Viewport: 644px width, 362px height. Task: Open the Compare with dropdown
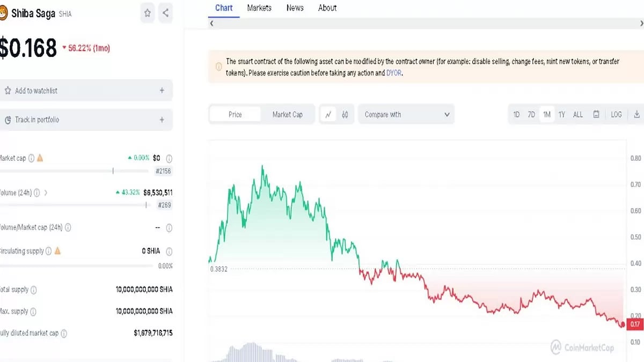[406, 114]
